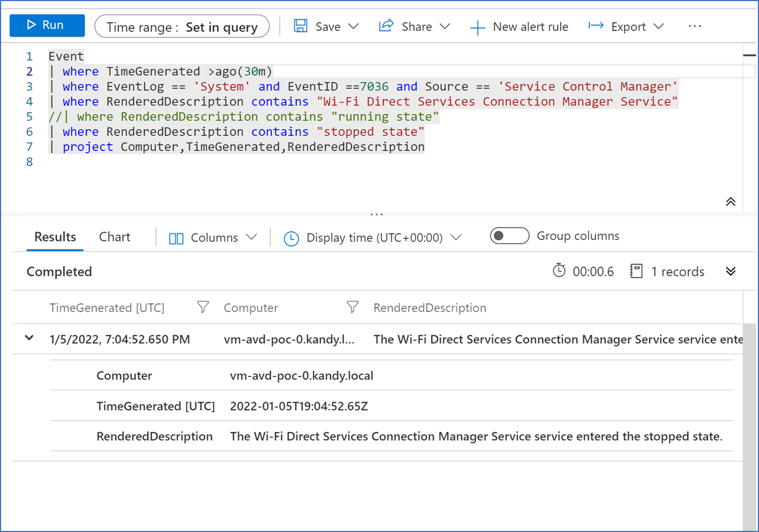Viewport: 759px width, 532px height.
Task: Switch to the Results tab
Action: click(55, 237)
